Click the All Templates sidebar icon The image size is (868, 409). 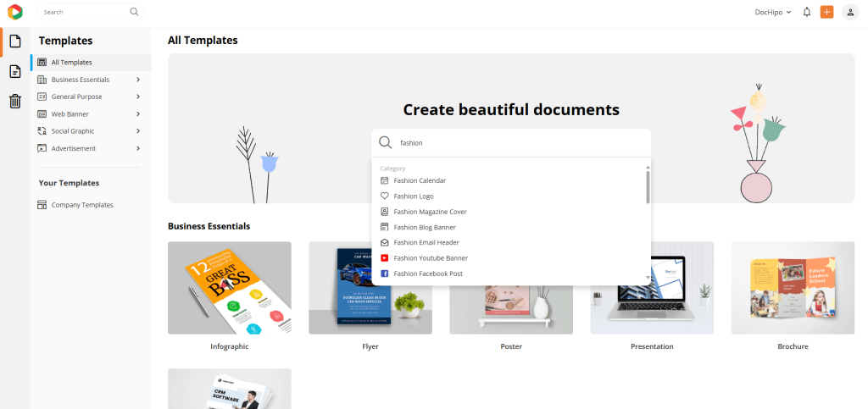pos(42,63)
